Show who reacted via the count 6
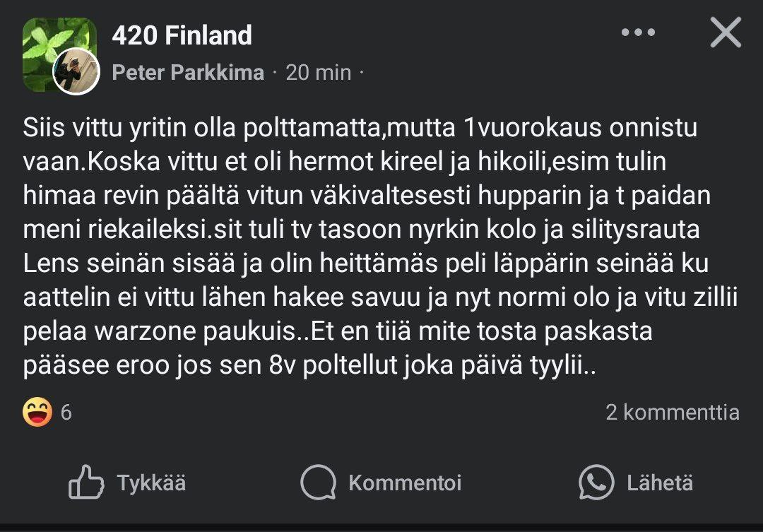Screen dimensions: 763x532 tap(66, 413)
